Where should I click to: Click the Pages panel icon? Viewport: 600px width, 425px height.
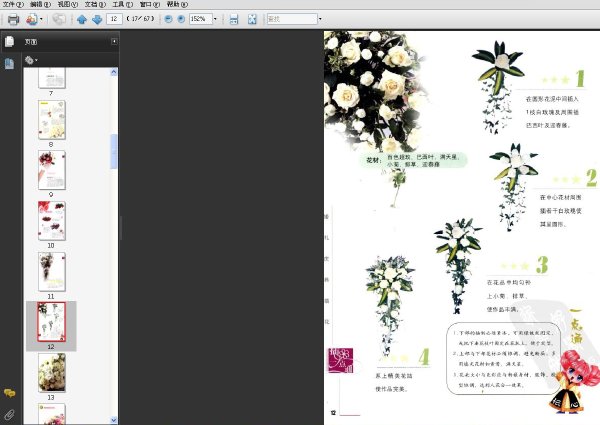(x=9, y=41)
